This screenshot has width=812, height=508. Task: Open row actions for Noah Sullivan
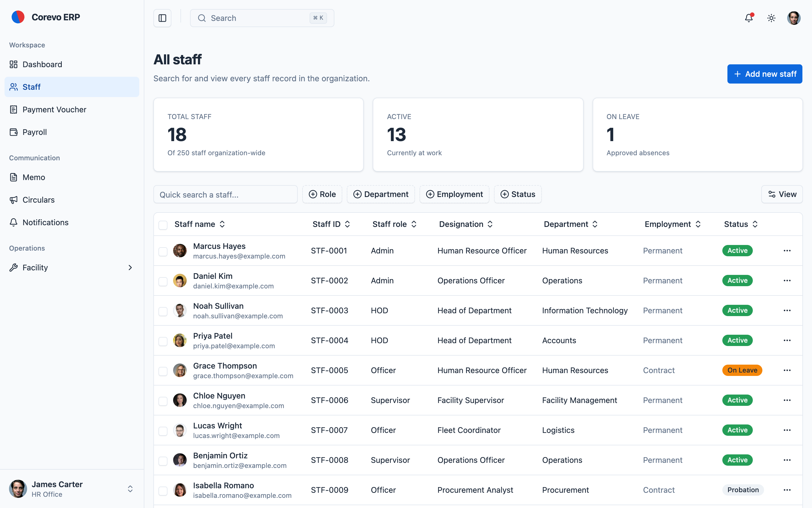tap(787, 310)
